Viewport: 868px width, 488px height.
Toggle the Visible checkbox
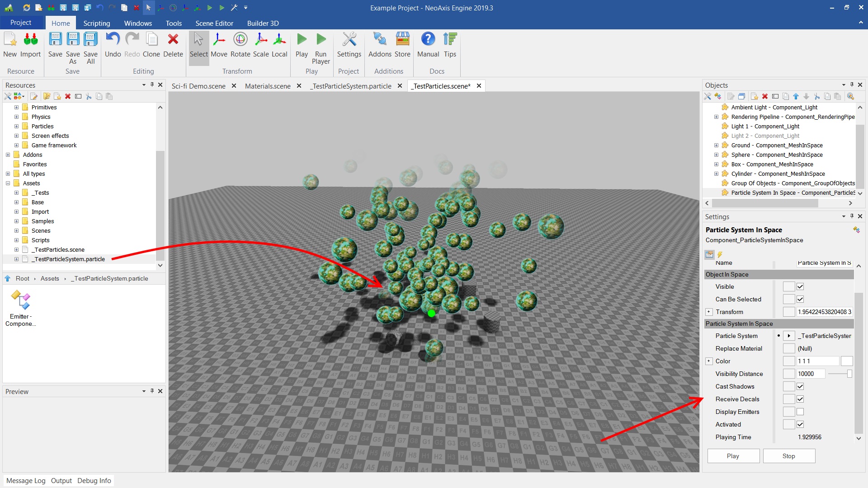(x=800, y=286)
